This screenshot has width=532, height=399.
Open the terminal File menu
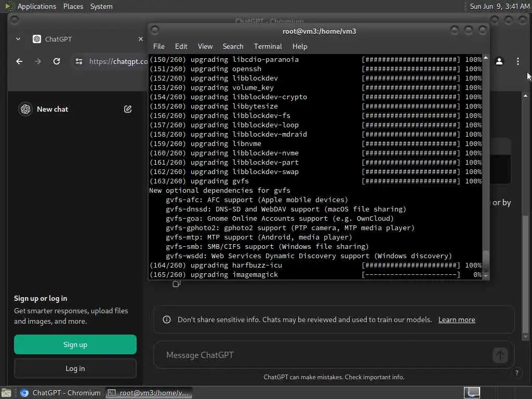(x=159, y=46)
